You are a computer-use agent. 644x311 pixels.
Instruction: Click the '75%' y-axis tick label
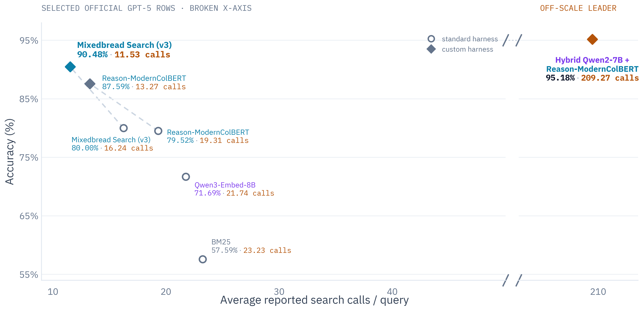pyautogui.click(x=29, y=158)
